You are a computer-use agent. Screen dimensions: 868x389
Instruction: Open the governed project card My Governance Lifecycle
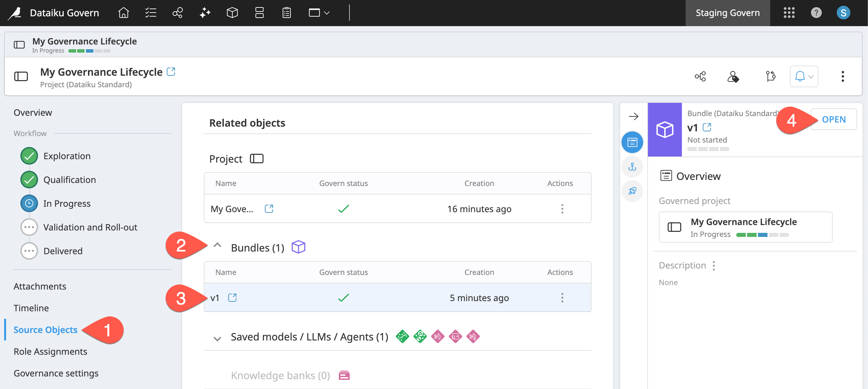[x=745, y=227]
